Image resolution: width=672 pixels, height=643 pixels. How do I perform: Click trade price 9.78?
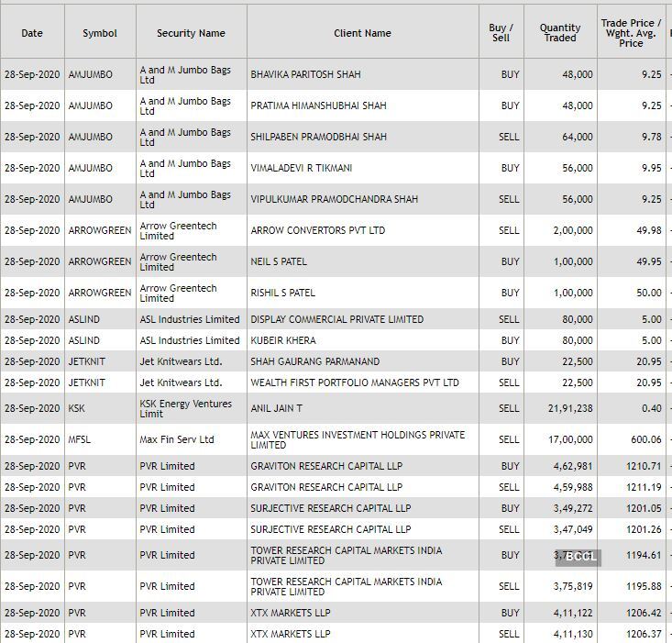click(x=652, y=137)
